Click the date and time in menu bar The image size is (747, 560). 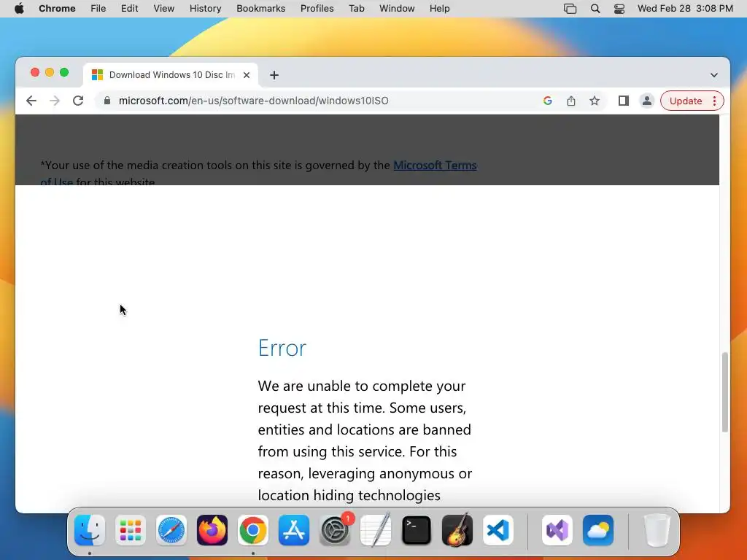coord(685,8)
